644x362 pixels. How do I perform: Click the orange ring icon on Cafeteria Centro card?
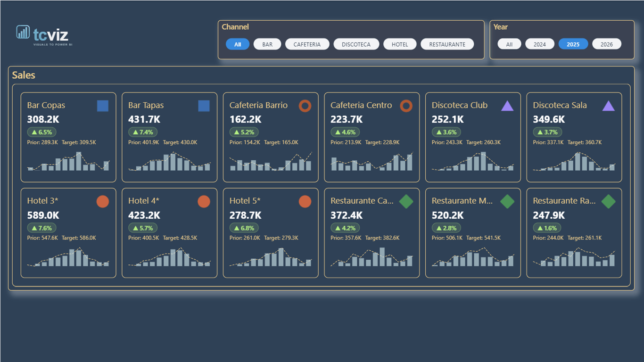coord(406,106)
